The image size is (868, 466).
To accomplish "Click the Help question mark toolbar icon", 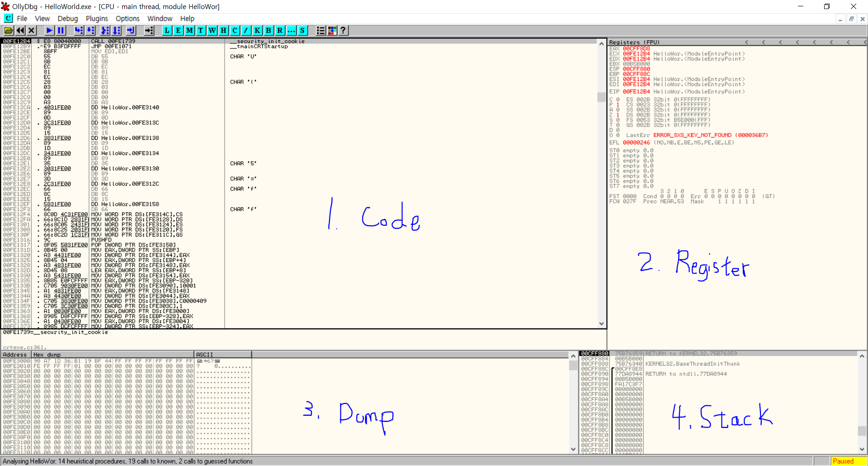I will coord(344,30).
